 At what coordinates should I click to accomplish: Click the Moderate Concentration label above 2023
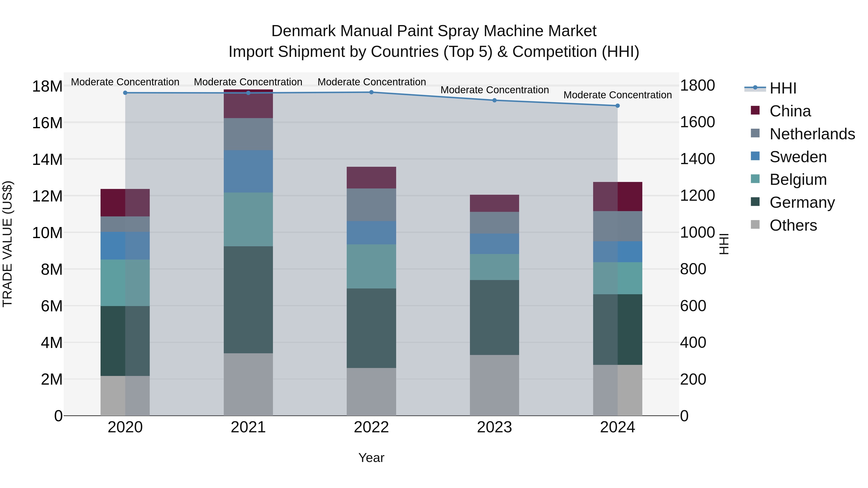(x=495, y=90)
